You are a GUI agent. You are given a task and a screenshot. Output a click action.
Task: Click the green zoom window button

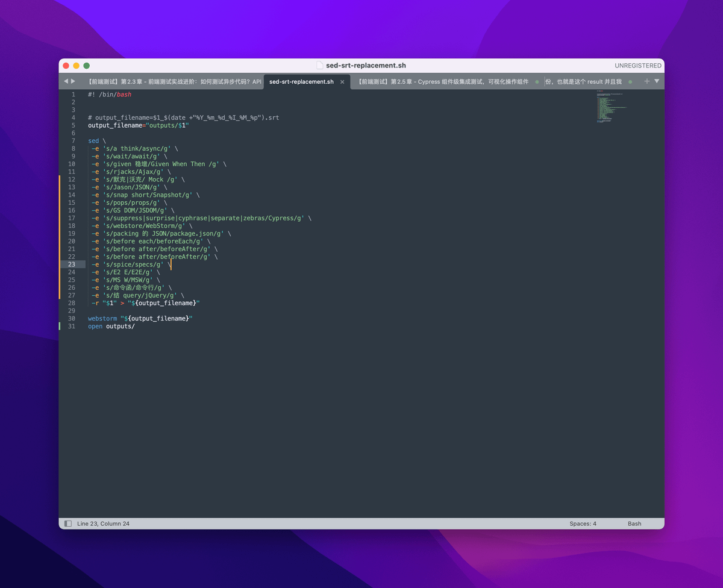[87, 66]
